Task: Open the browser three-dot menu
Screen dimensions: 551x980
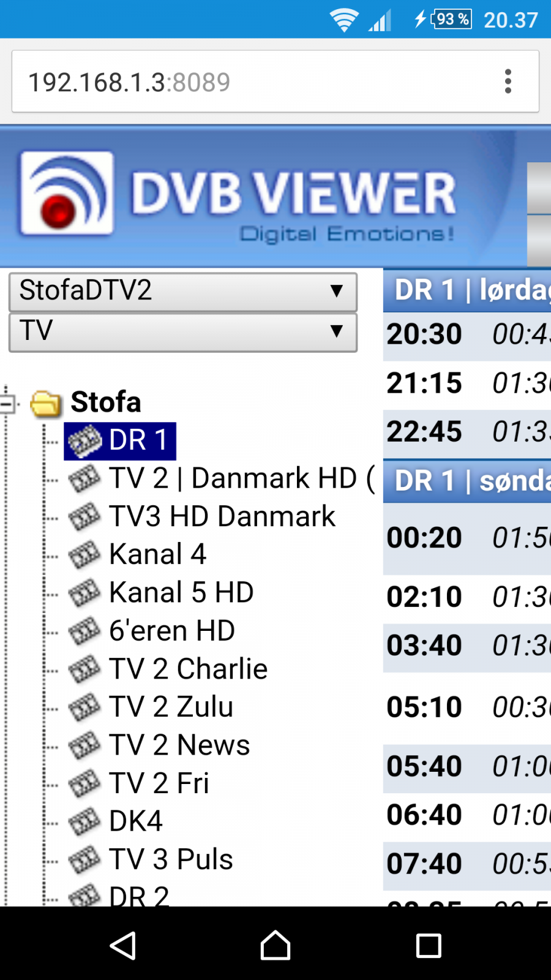Action: (x=508, y=81)
